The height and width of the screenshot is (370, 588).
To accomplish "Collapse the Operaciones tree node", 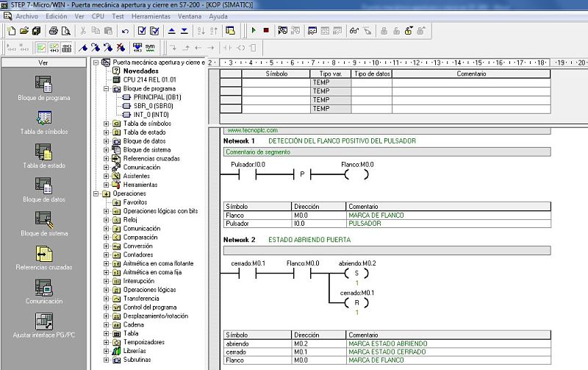I will click(x=96, y=193).
